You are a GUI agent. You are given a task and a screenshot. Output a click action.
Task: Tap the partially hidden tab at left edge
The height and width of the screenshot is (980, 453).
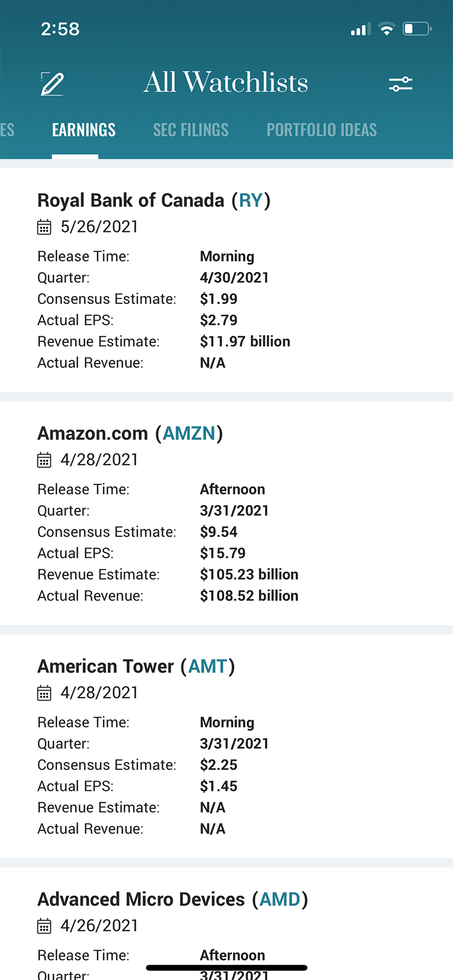[x=7, y=130]
